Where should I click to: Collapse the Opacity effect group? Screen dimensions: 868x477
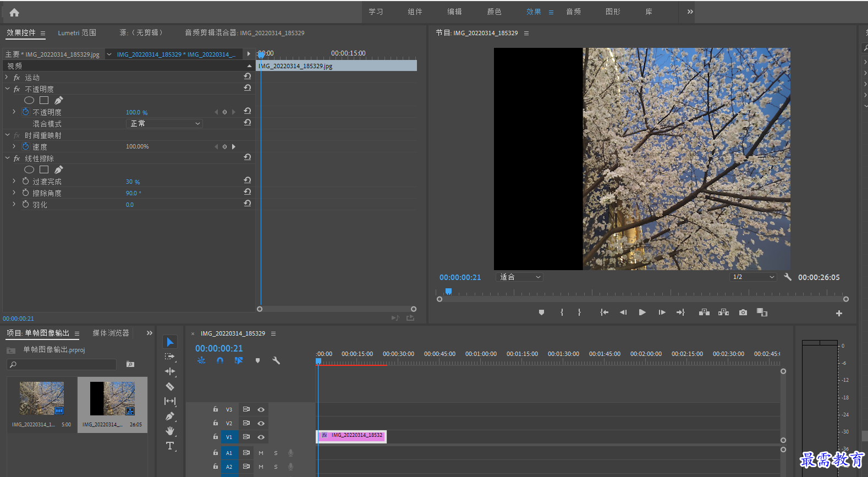[7, 89]
